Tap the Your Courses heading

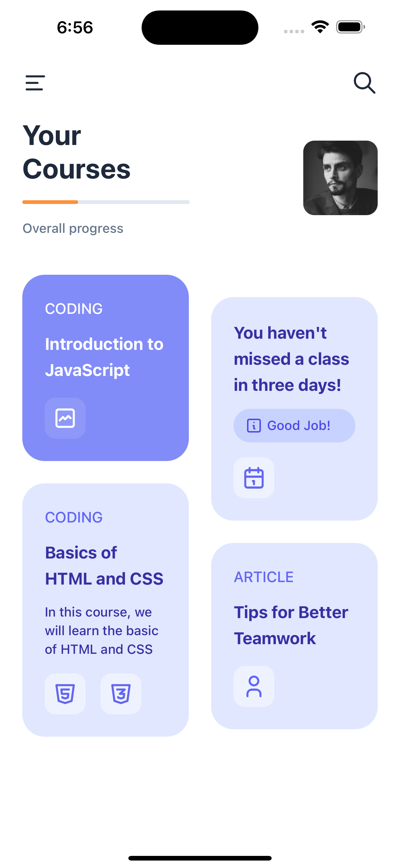point(76,152)
